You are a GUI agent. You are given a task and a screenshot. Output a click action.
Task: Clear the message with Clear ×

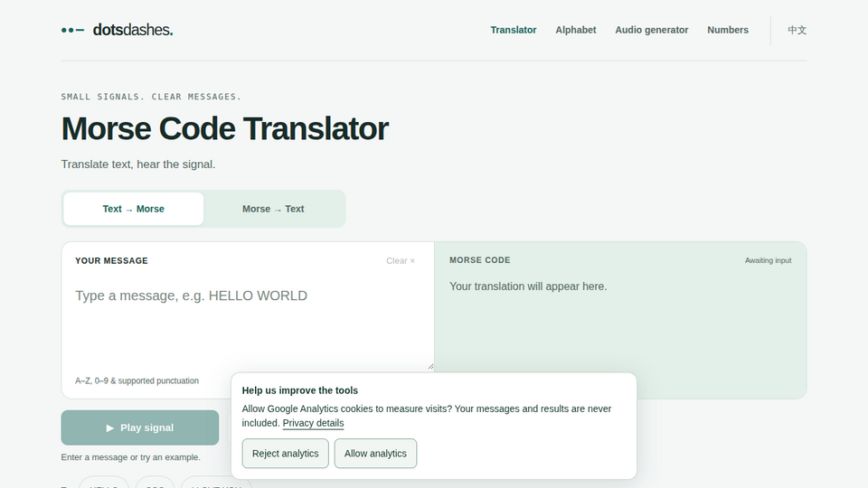tap(401, 260)
